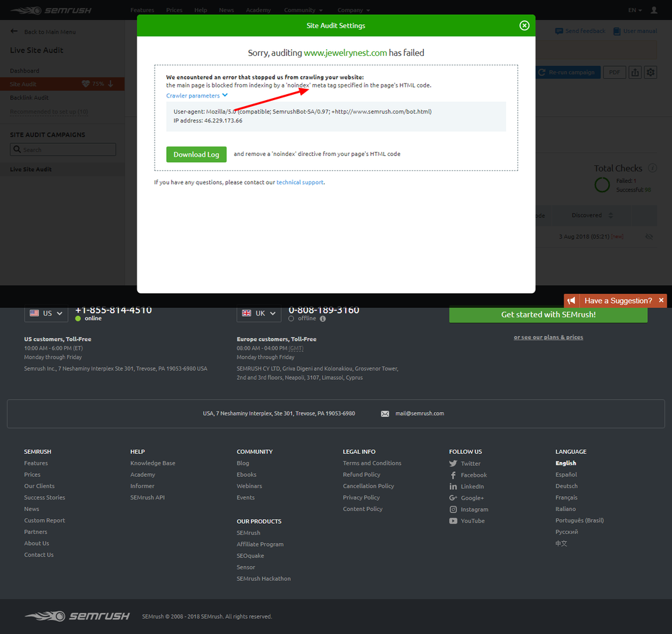The width and height of the screenshot is (672, 634).
Task: Click the Google+ icon in footer
Action: tap(453, 498)
